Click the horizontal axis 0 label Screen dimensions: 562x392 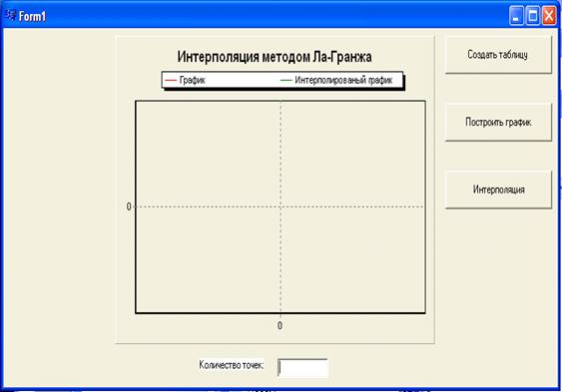click(280, 325)
